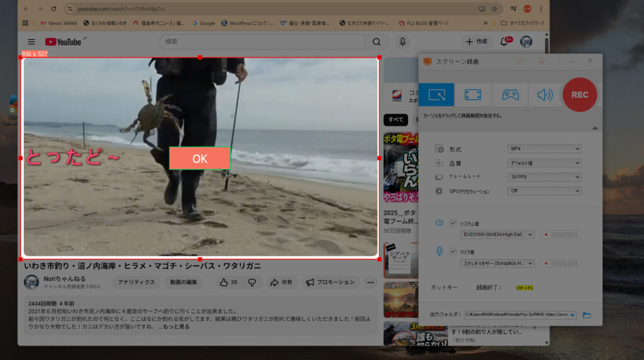
Task: Open the GPUアクセラレーション Off dropdown
Action: click(544, 191)
